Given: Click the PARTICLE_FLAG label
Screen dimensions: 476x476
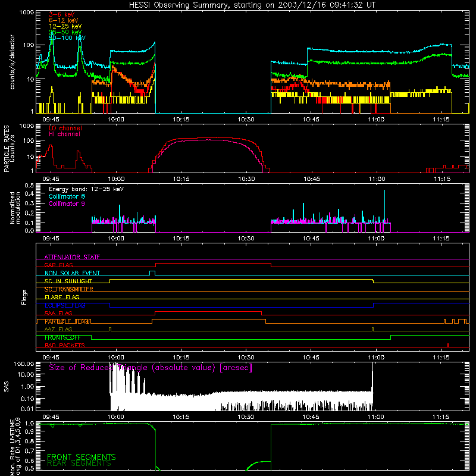Looking at the screenshot, I should point(68,321).
